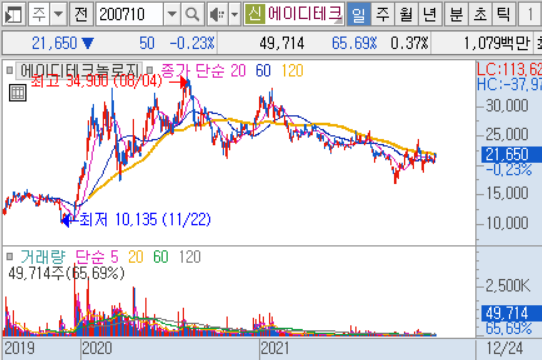Select the 일 daily period tab
Viewport: 542px width, 360px height.
[358, 14]
